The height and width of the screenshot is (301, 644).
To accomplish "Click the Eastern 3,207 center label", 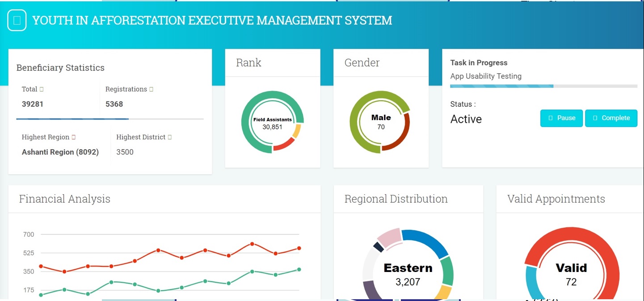I will 408,274.
